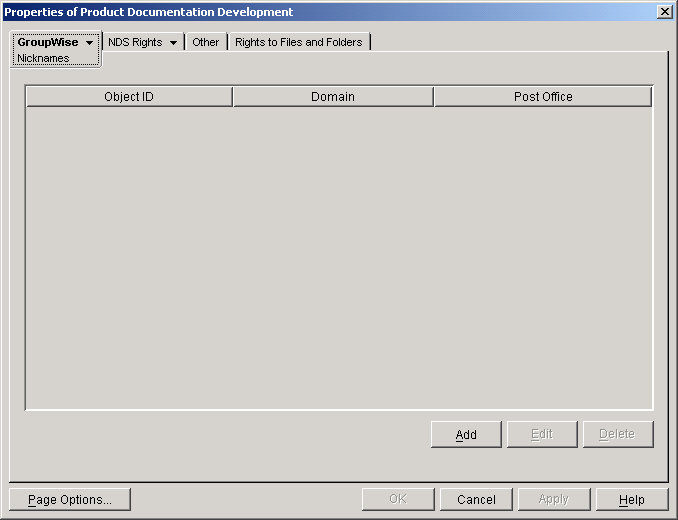Viewport: 678px width, 520px height.
Task: Switch to the Other tab
Action: (x=206, y=42)
